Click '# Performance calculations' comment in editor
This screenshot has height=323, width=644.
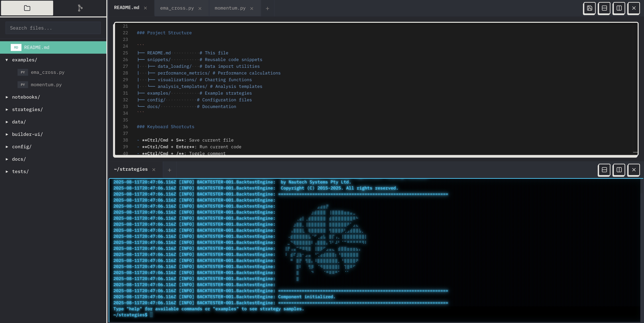click(247, 73)
